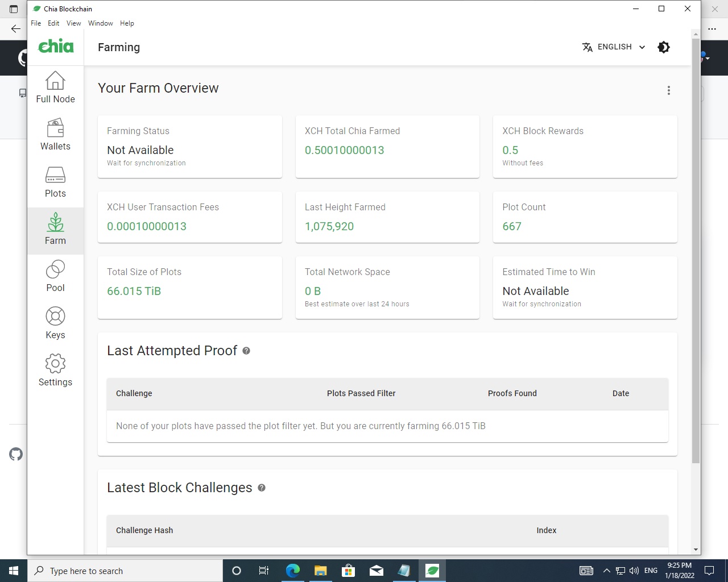Viewport: 728px width, 582px height.
Task: Click the XCH Block Rewards 0.5 value
Action: pos(510,150)
